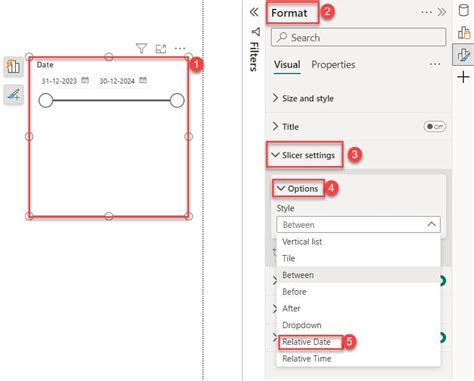Click the Date header of the slicer
This screenshot has width=474, height=381.
(45, 65)
